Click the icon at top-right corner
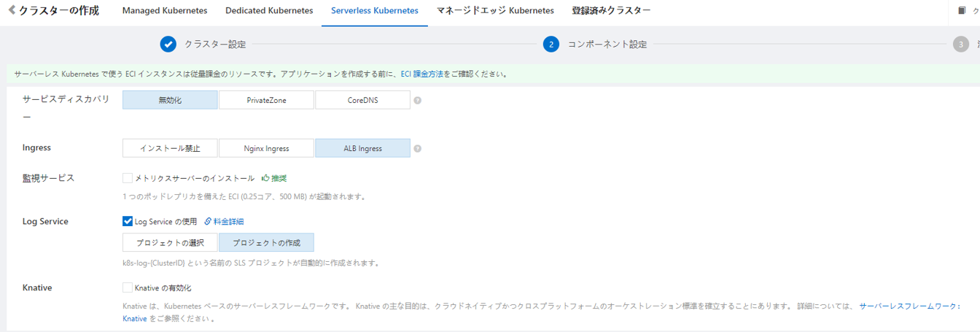Screen dimensions: 980x332 962,11
